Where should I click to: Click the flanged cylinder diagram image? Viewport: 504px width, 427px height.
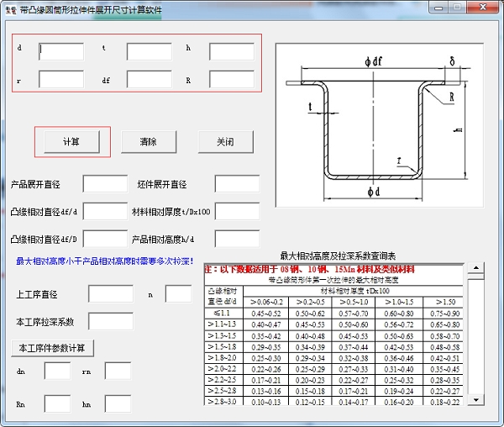[380, 126]
